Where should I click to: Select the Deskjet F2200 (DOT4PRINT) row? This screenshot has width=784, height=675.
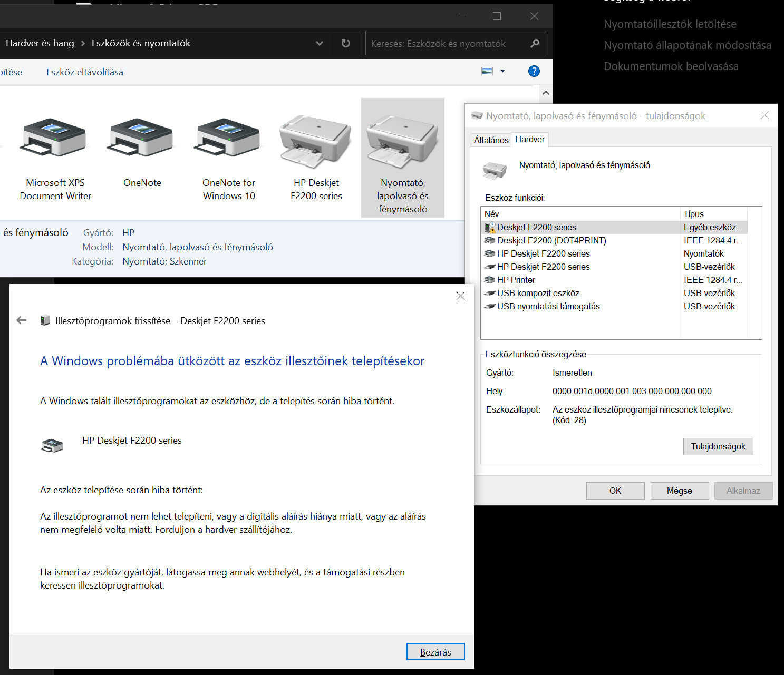pyautogui.click(x=615, y=240)
